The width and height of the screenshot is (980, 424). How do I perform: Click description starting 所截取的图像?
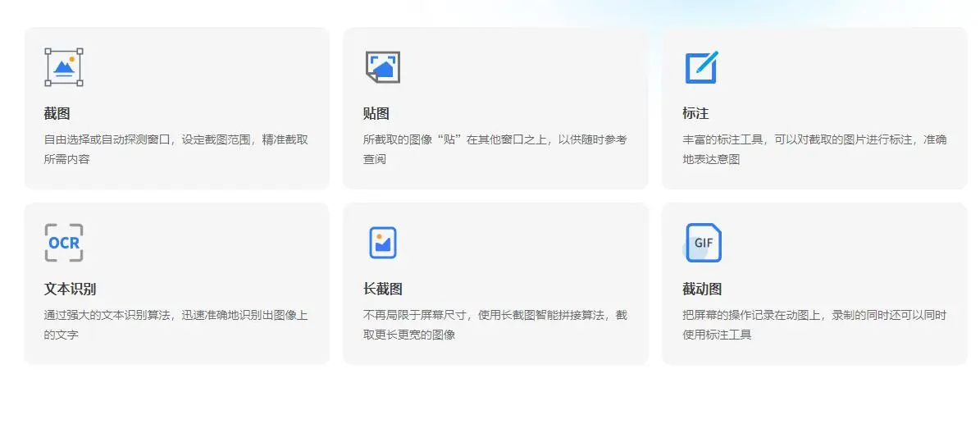click(x=495, y=149)
